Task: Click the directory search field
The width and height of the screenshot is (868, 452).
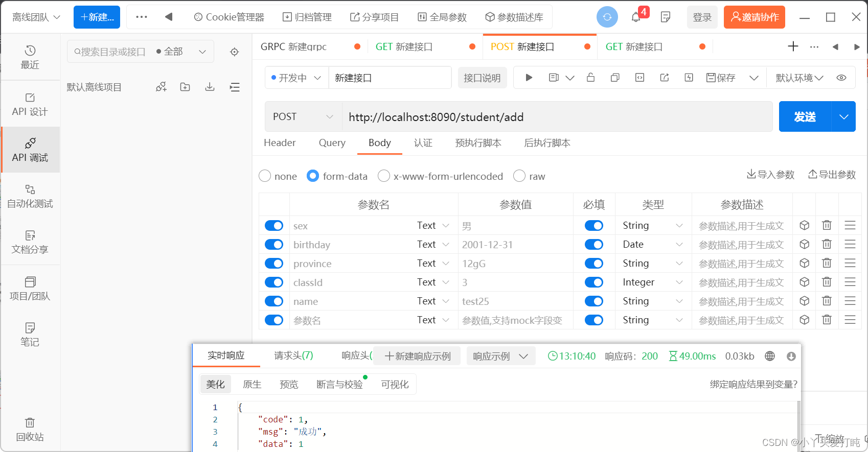Action: pyautogui.click(x=111, y=52)
